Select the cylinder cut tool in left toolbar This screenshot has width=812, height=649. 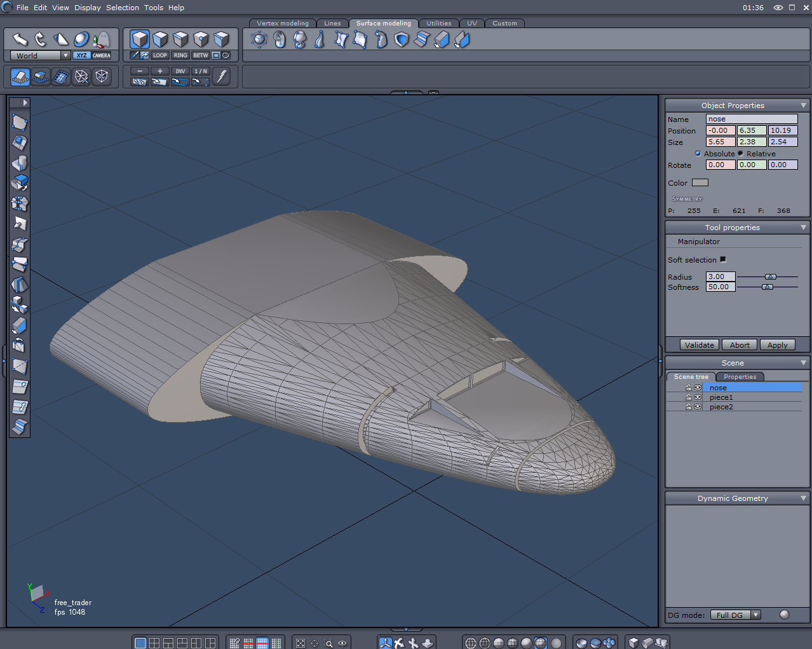pos(20,163)
